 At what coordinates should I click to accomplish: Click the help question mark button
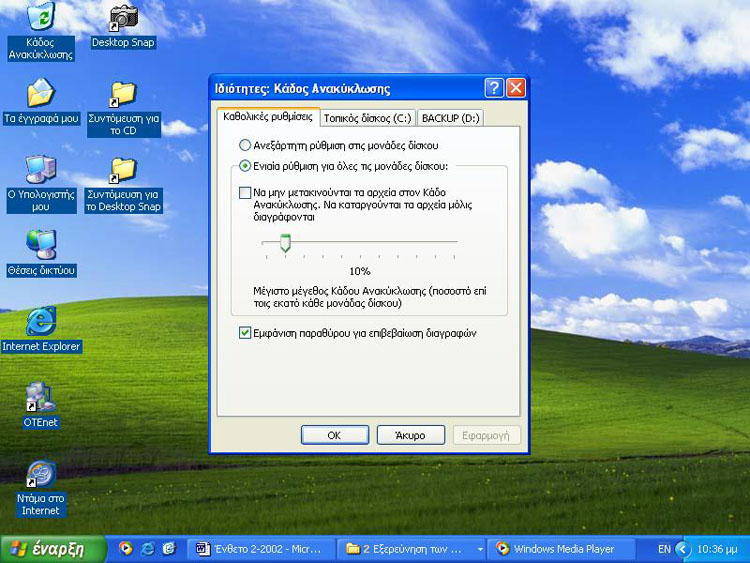[494, 88]
